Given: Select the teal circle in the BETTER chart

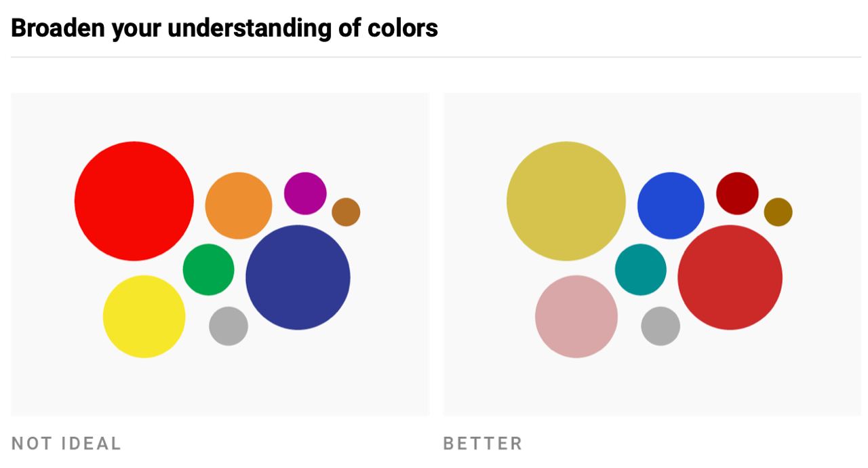Looking at the screenshot, I should tap(641, 269).
